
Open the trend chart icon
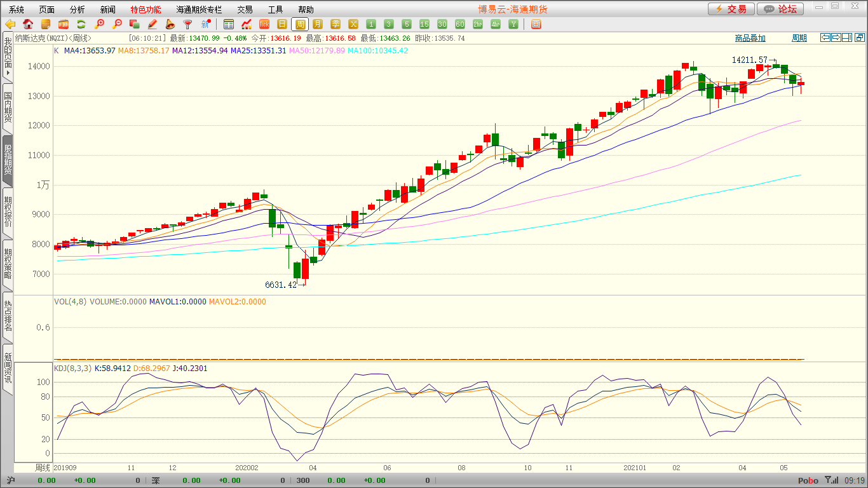click(247, 24)
